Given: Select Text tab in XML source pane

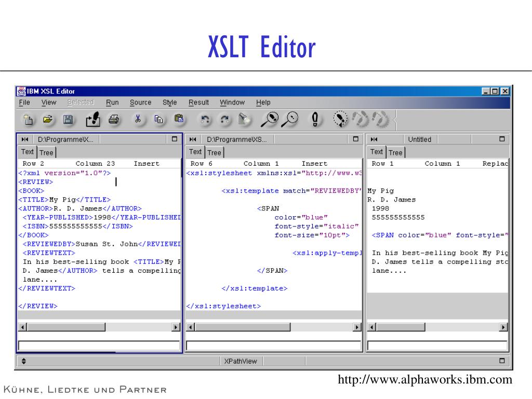Looking at the screenshot, I should pos(28,152).
